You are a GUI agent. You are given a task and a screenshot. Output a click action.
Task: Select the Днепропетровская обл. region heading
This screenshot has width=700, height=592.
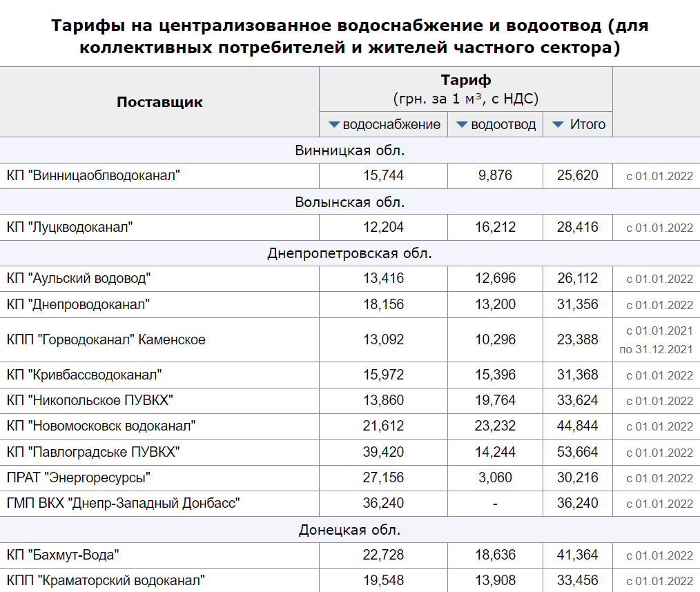click(349, 253)
